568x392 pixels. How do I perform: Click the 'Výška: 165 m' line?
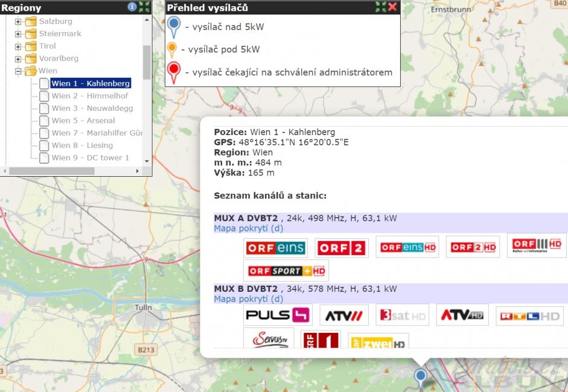click(244, 172)
